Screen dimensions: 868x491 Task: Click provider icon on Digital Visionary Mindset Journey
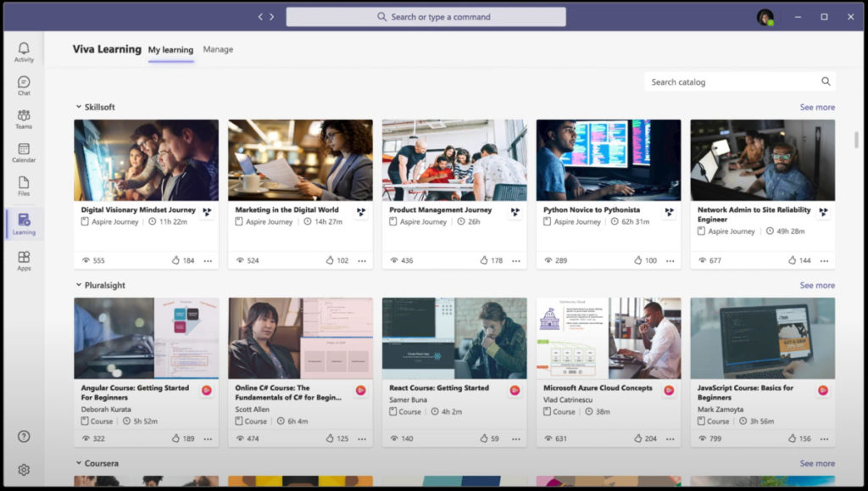tap(207, 211)
